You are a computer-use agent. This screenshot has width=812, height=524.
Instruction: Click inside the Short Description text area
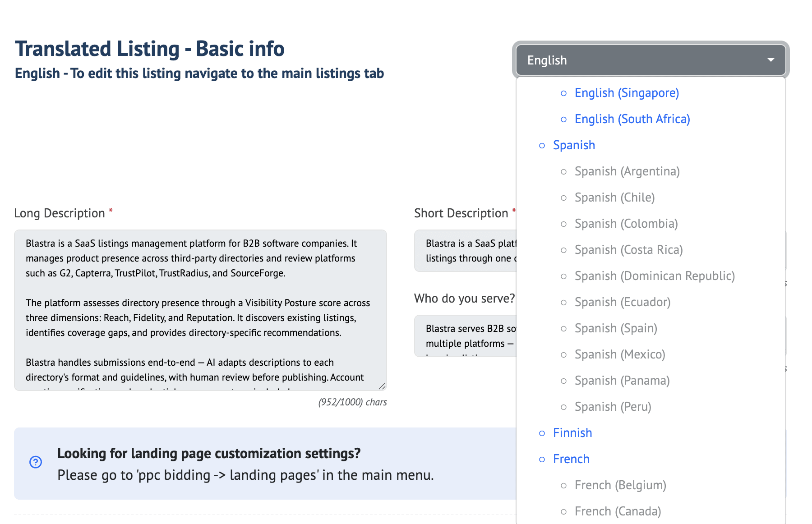[x=465, y=251]
